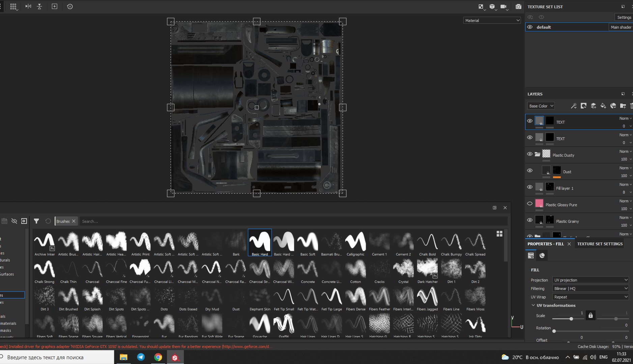Click the filter funnel icon in shelf

(x=36, y=221)
